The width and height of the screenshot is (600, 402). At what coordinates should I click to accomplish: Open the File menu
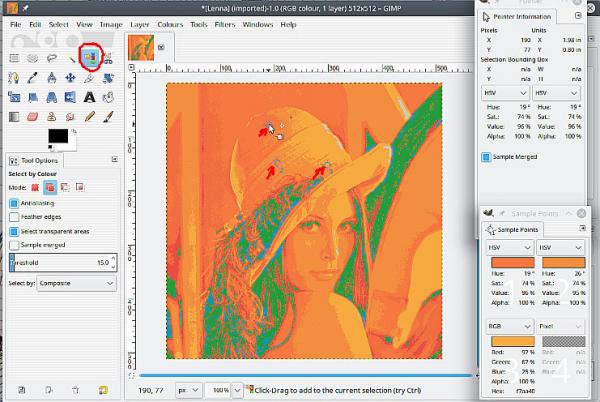coord(16,24)
